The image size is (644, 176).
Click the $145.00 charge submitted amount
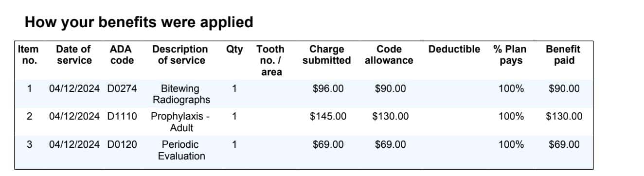point(328,117)
